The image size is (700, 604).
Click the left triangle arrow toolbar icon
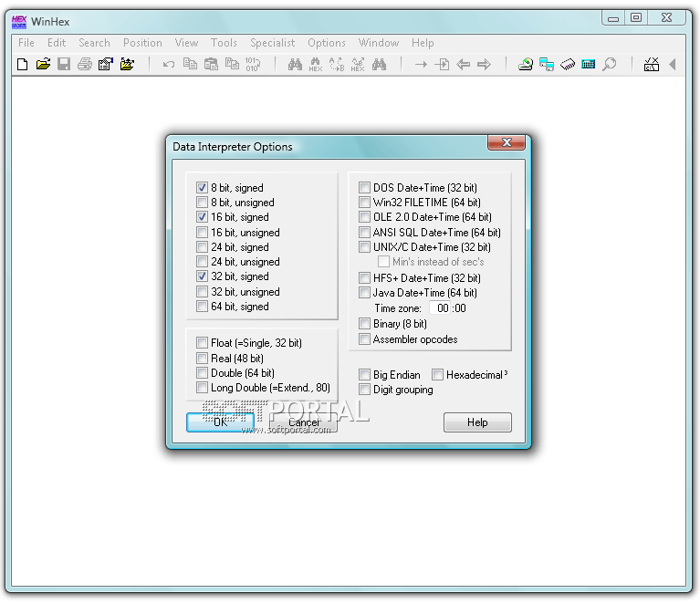click(673, 64)
